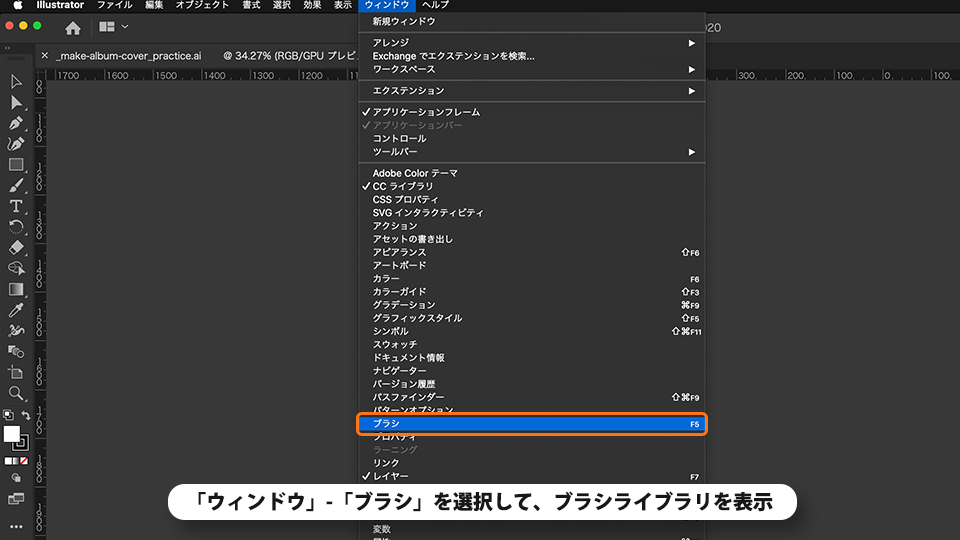Choose 新規ウィンドウ from the menu
Image resolution: width=960 pixels, height=540 pixels.
click(x=531, y=21)
